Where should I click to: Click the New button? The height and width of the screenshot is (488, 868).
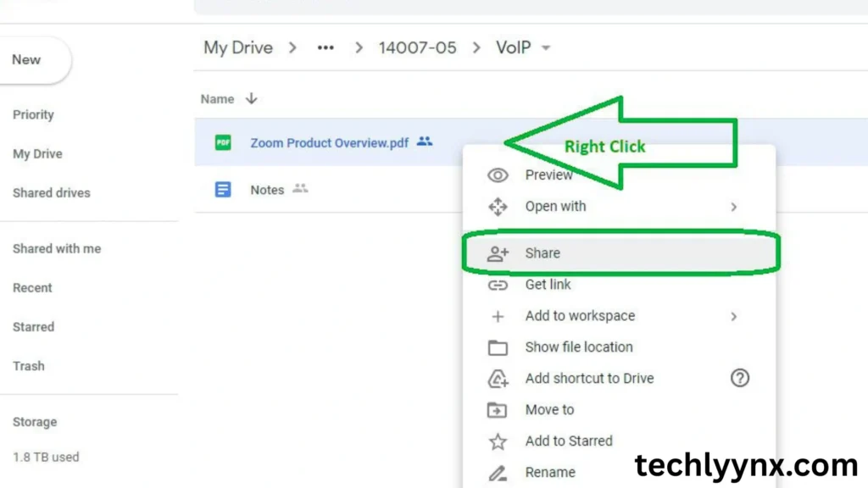(28, 60)
